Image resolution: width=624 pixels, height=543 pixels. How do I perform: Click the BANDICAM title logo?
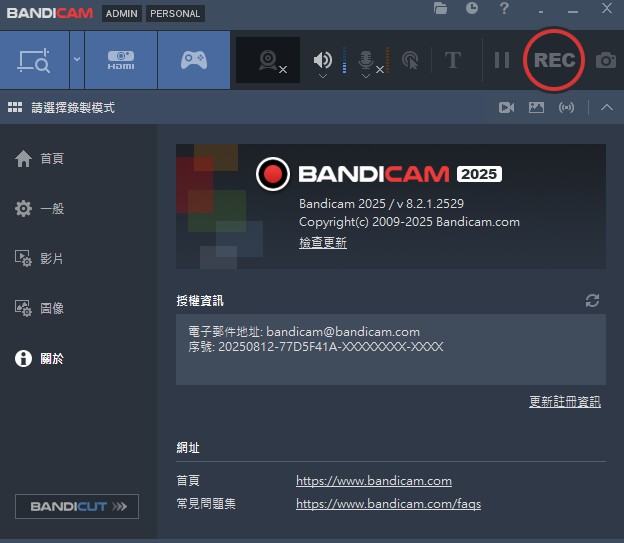pyautogui.click(x=50, y=13)
